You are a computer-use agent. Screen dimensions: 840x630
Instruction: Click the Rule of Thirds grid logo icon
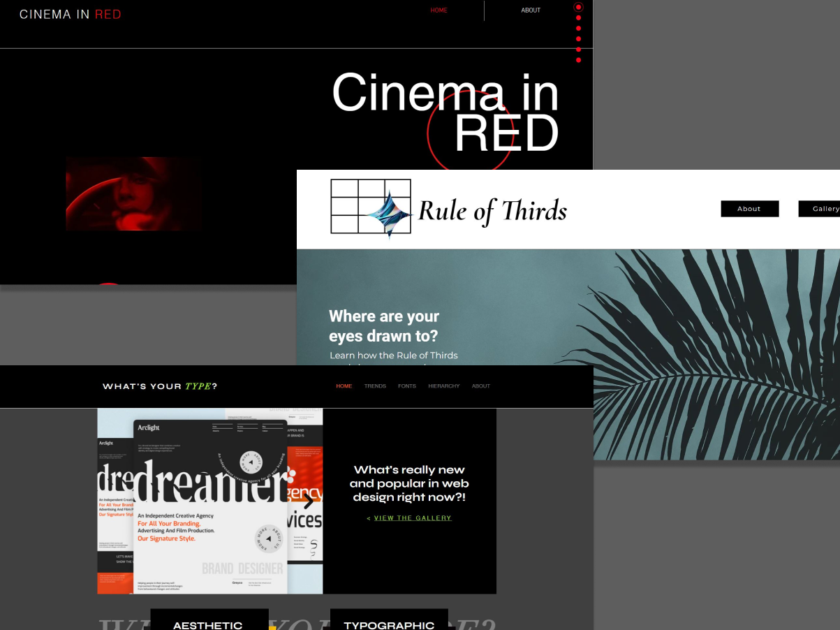coord(370,207)
